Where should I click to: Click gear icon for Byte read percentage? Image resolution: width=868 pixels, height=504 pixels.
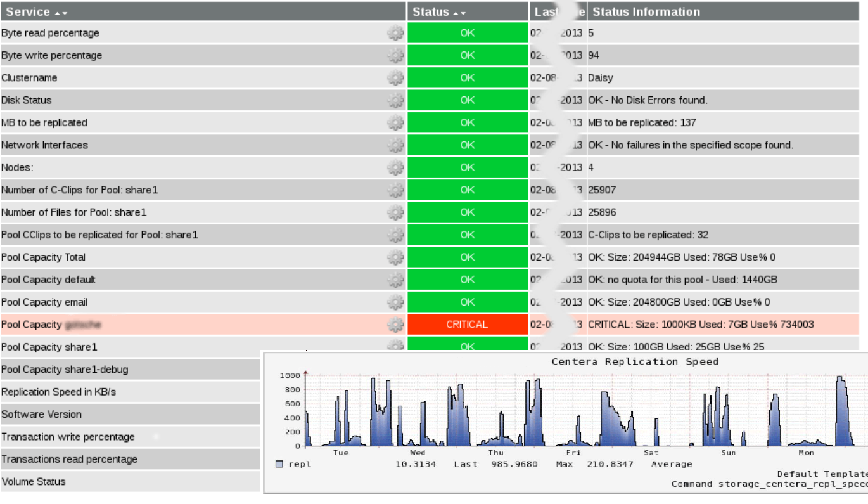point(395,34)
